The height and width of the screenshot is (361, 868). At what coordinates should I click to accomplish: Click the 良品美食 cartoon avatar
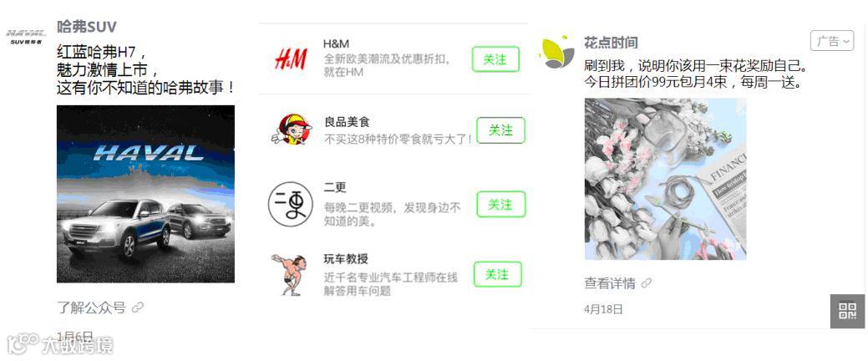pos(292,129)
